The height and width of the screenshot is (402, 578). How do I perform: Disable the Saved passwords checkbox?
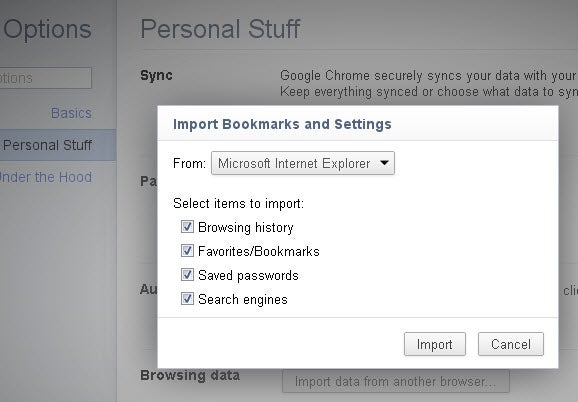coord(187,275)
